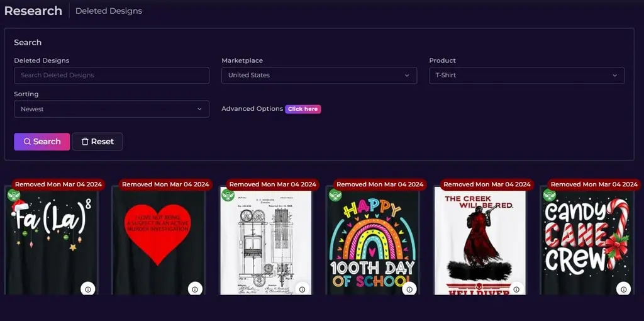Click green badge icon on Fa(La)8 card
644x321 pixels.
tap(14, 195)
